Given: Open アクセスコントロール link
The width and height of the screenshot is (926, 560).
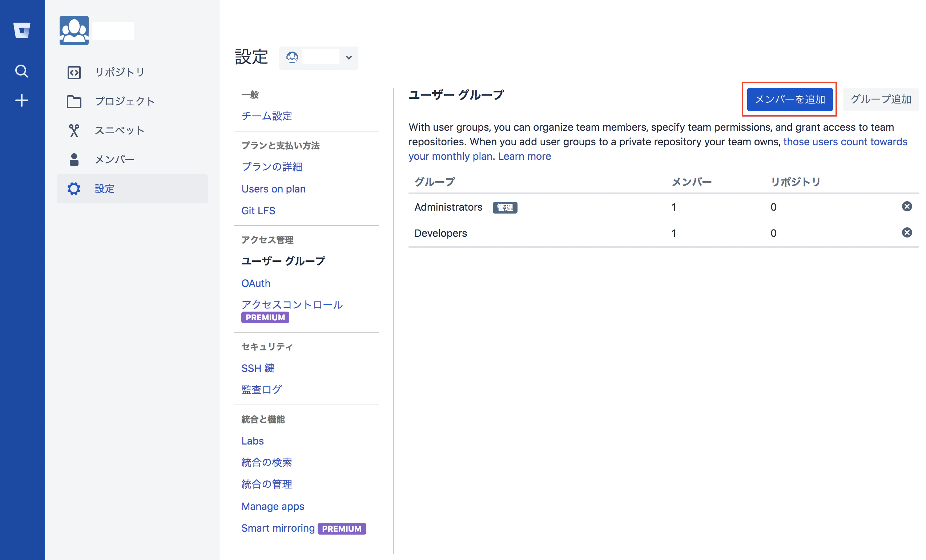Looking at the screenshot, I should click(292, 305).
